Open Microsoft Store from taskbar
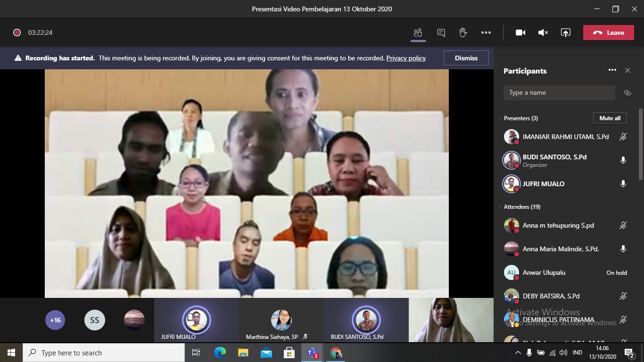 [289, 353]
